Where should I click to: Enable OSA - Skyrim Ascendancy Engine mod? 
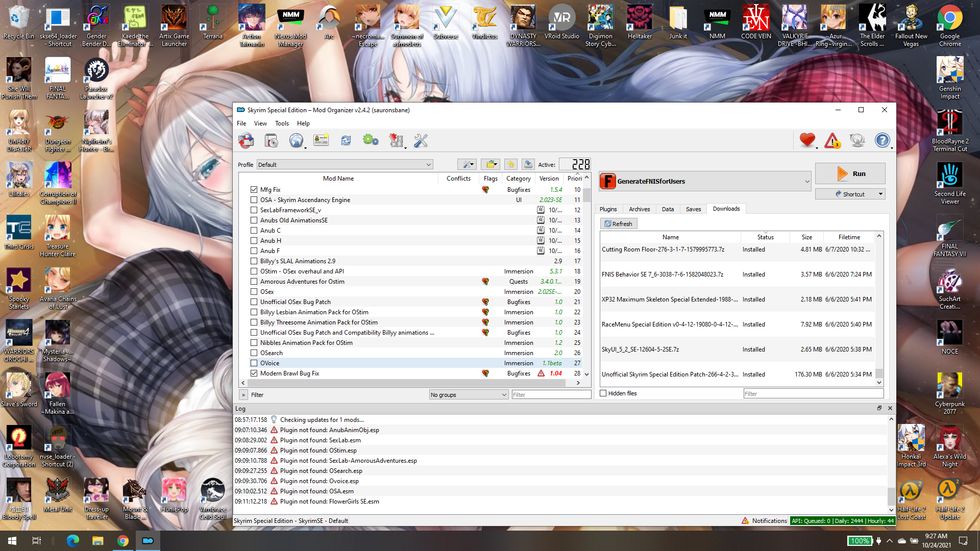coord(254,200)
